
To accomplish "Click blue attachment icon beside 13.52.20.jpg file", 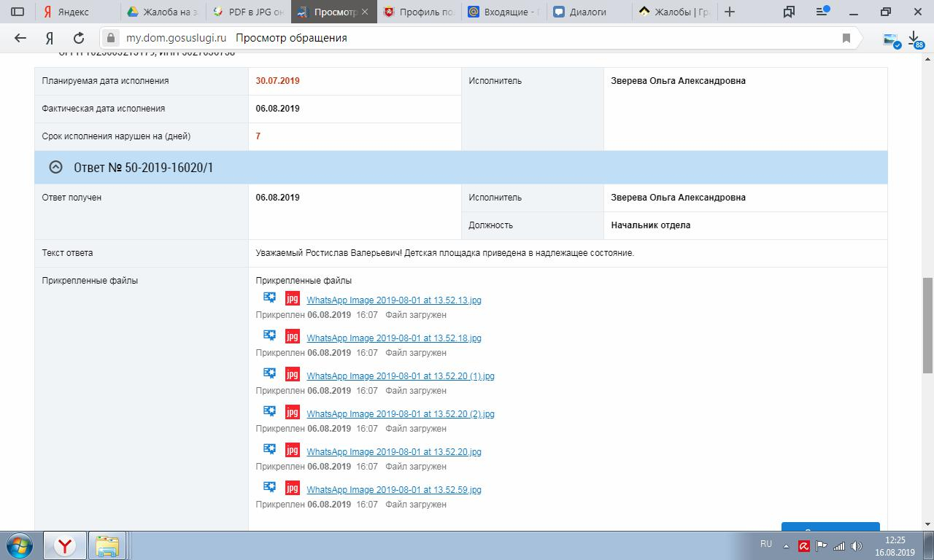I will (269, 449).
